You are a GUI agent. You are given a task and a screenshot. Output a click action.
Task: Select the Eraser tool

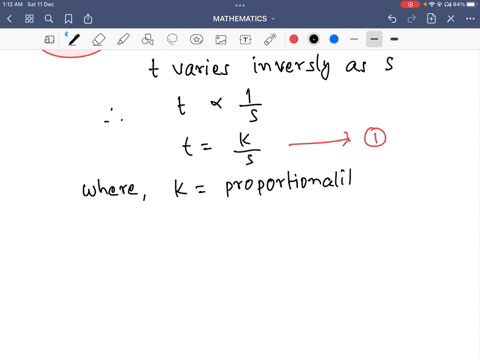tap(98, 40)
